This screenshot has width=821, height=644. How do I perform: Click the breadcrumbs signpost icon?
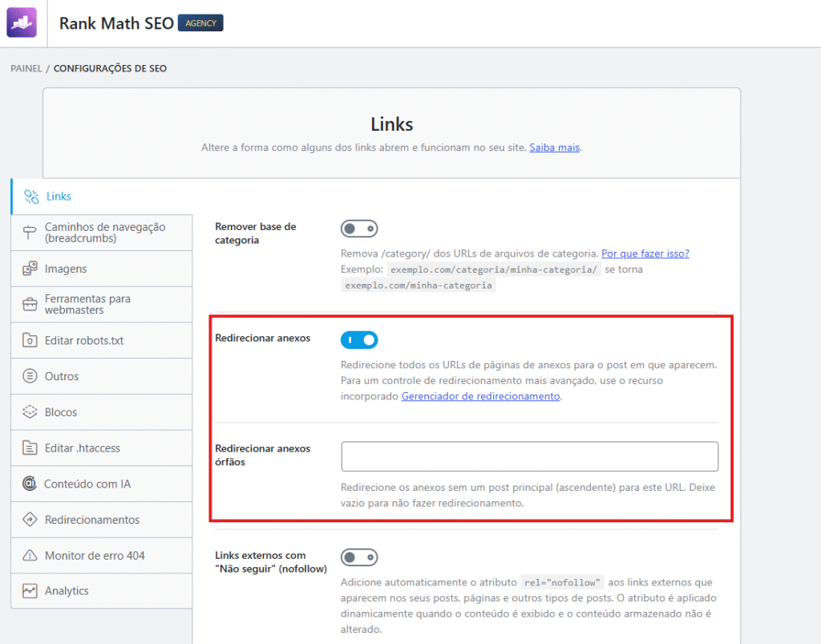tap(30, 233)
